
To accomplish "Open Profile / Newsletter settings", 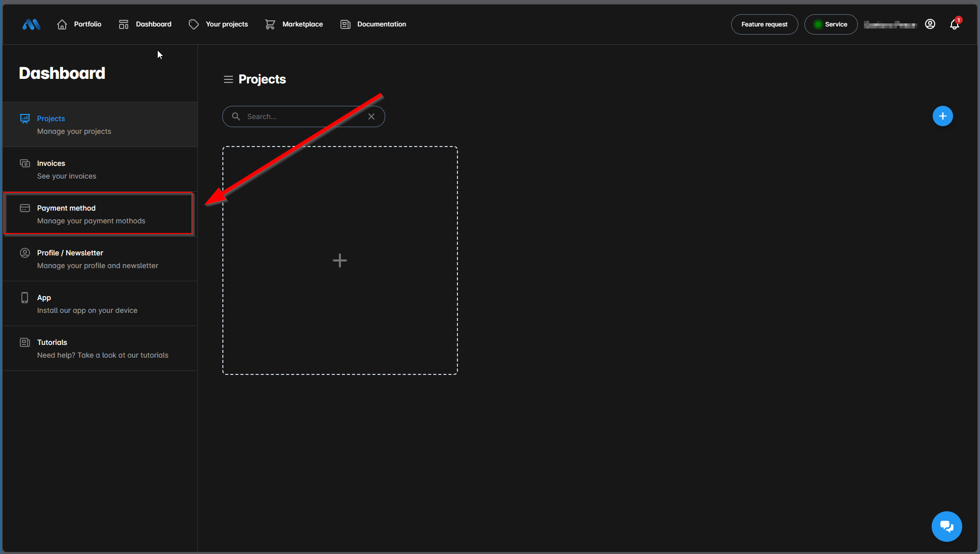I will click(x=98, y=258).
